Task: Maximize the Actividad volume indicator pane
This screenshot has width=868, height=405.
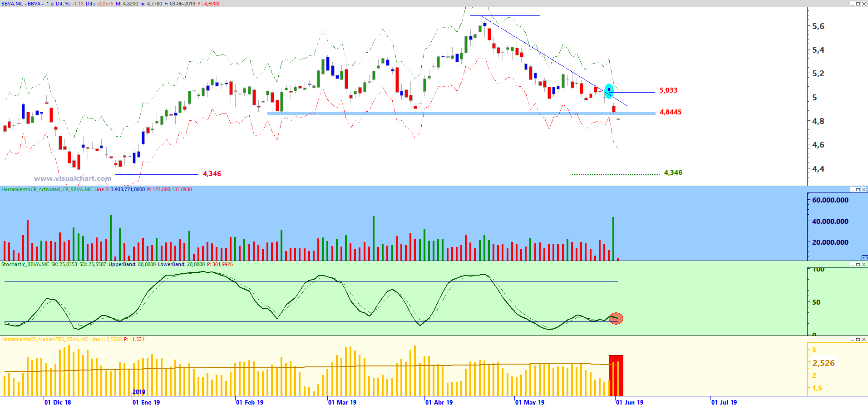Action: (x=858, y=189)
